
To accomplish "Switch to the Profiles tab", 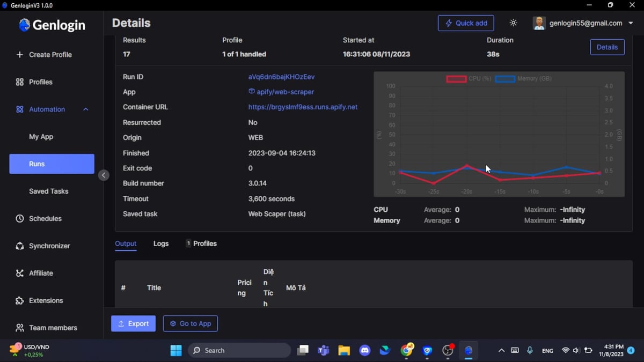I will 201,243.
